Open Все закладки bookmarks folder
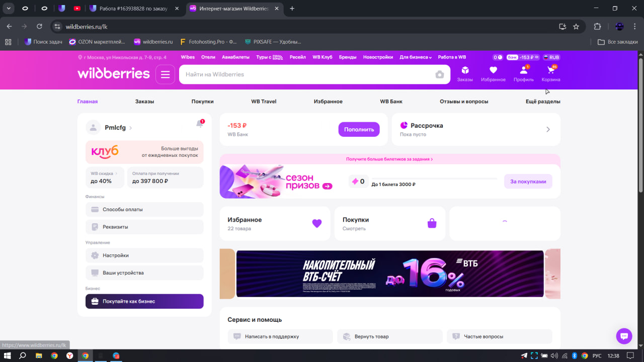The width and height of the screenshot is (644, 362). click(618, 42)
